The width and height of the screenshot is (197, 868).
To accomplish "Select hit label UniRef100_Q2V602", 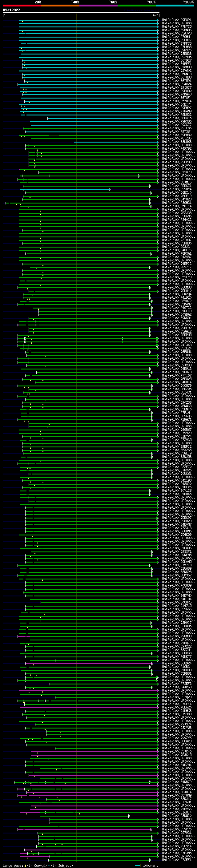I will tap(177, 71).
